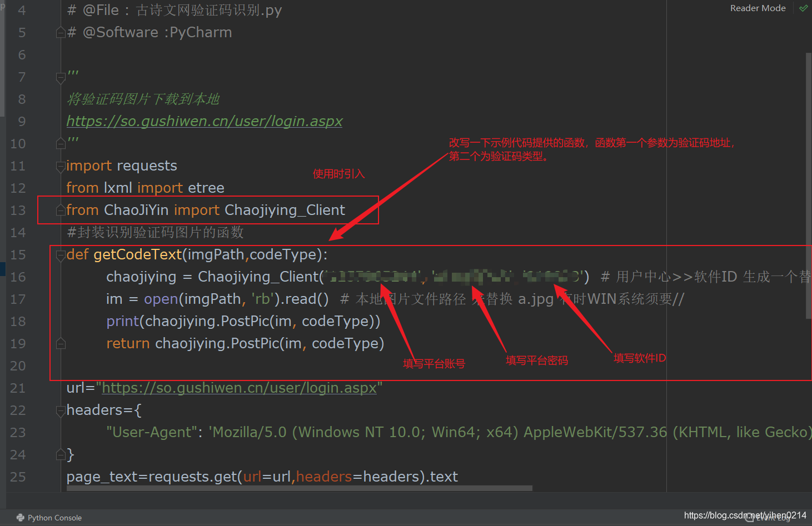Image resolution: width=812 pixels, height=526 pixels.
Task: Click the fold end marker at line 13
Action: click(x=61, y=210)
